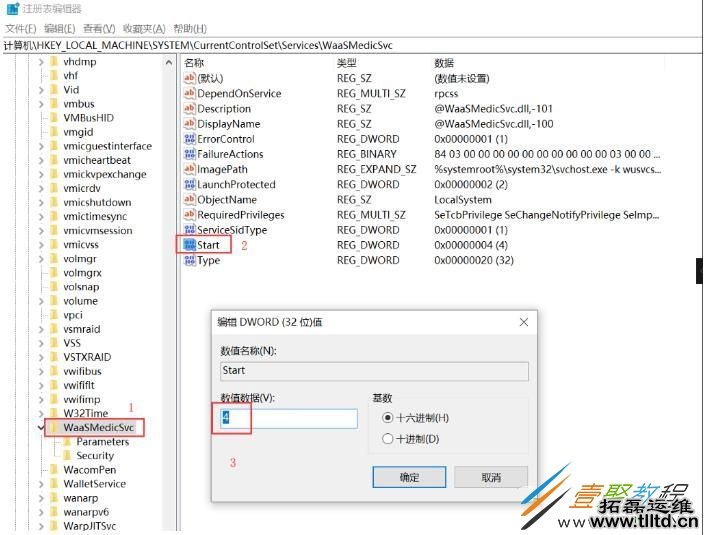
Task: Close the Edit DWORD dialog
Action: tap(524, 322)
